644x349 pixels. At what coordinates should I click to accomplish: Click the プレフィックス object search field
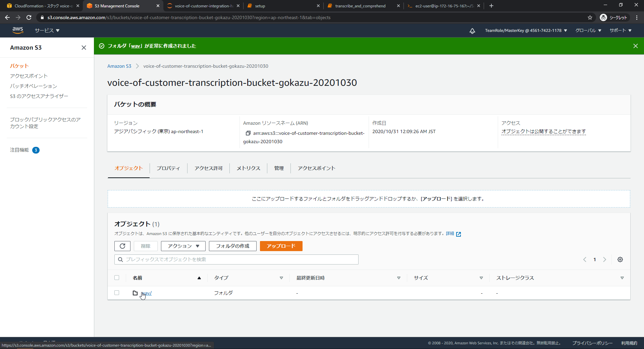pyautogui.click(x=236, y=259)
